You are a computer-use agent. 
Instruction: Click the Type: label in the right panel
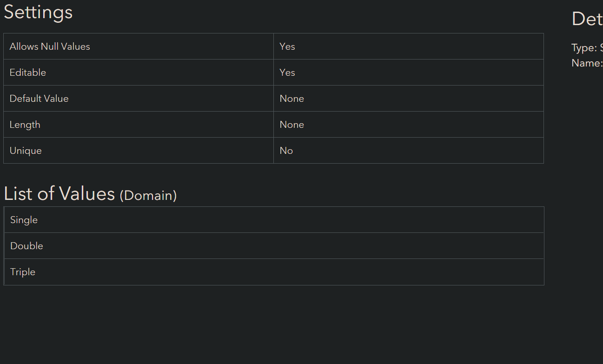pos(584,48)
